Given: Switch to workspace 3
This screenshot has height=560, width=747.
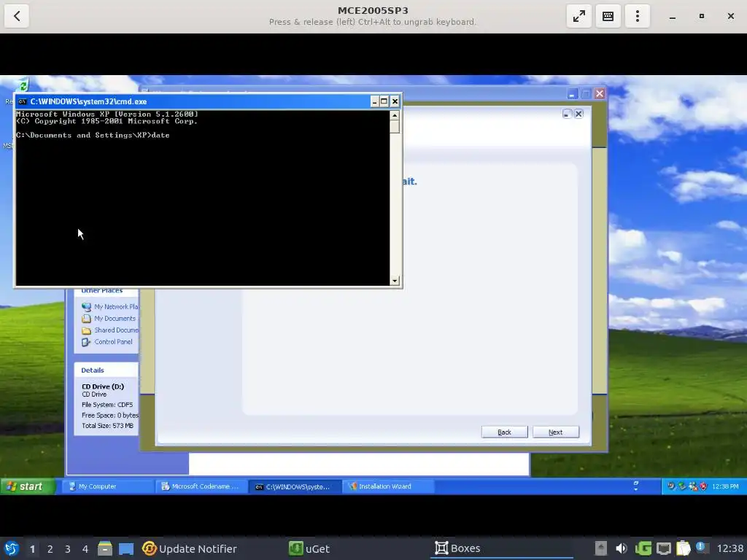Looking at the screenshot, I should point(68,549).
